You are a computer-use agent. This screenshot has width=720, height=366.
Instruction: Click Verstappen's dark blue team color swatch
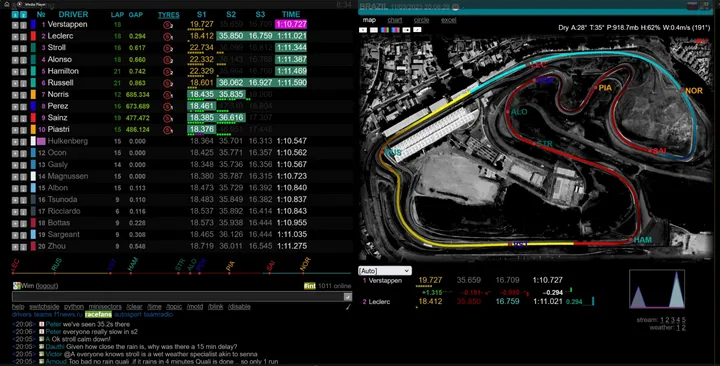(x=33, y=25)
